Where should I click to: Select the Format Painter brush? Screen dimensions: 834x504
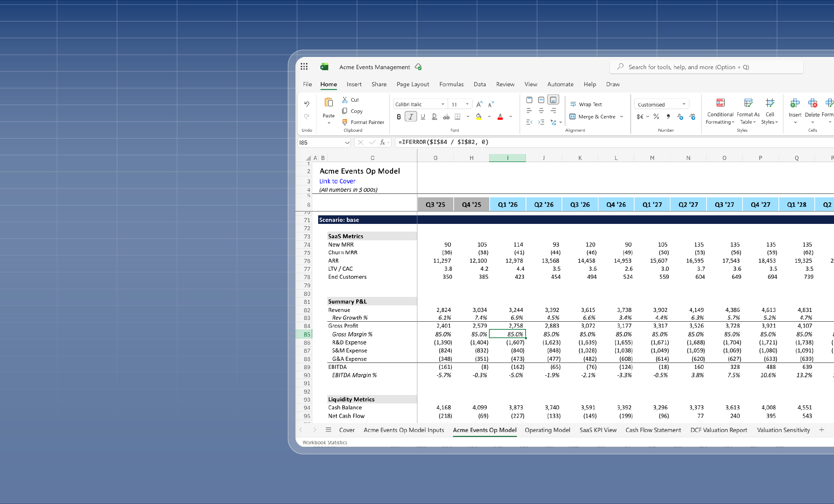coord(345,122)
